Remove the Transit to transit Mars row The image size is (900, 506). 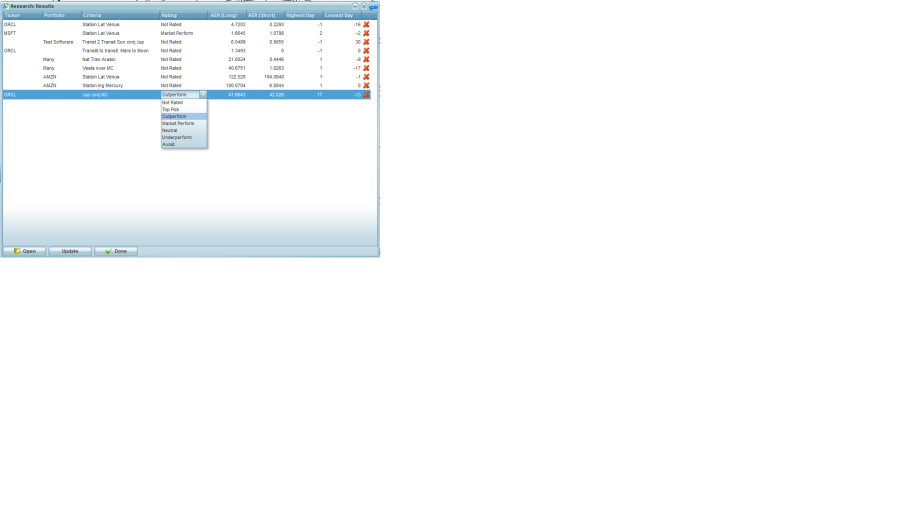366,51
